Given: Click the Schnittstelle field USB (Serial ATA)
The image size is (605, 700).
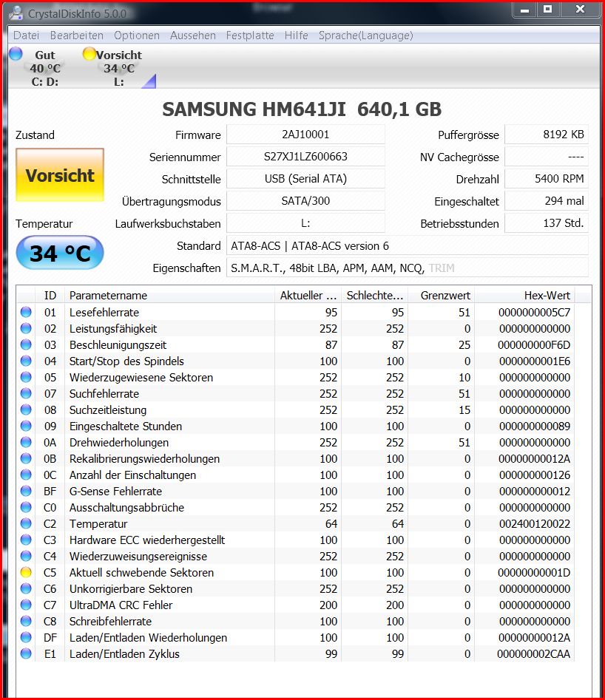Looking at the screenshot, I should click(x=305, y=179).
